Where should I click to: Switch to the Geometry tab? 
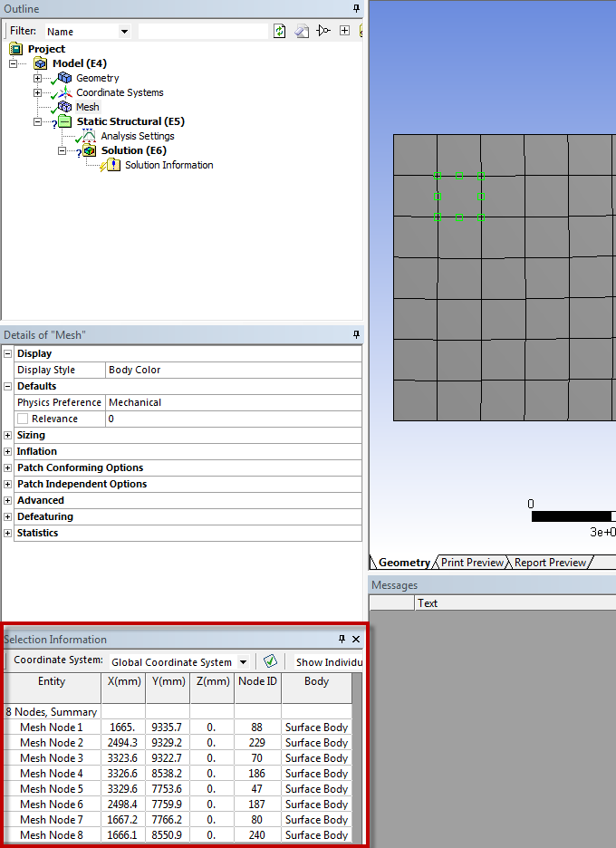(x=403, y=563)
